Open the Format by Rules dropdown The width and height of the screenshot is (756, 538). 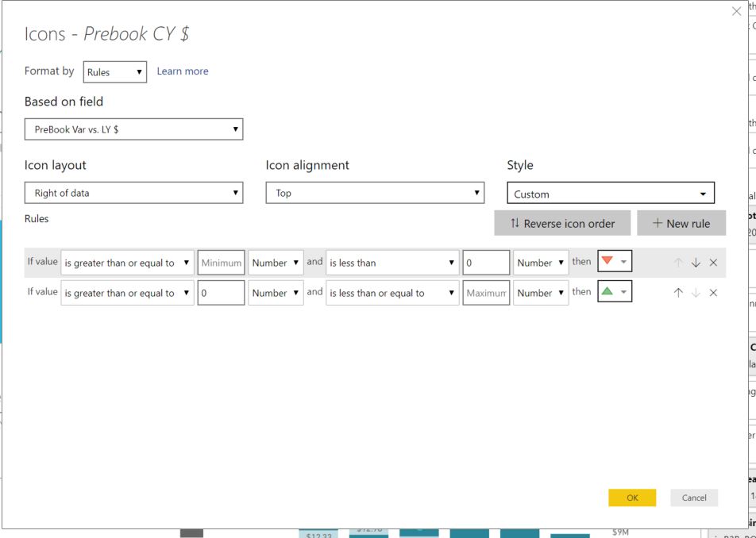pos(114,71)
